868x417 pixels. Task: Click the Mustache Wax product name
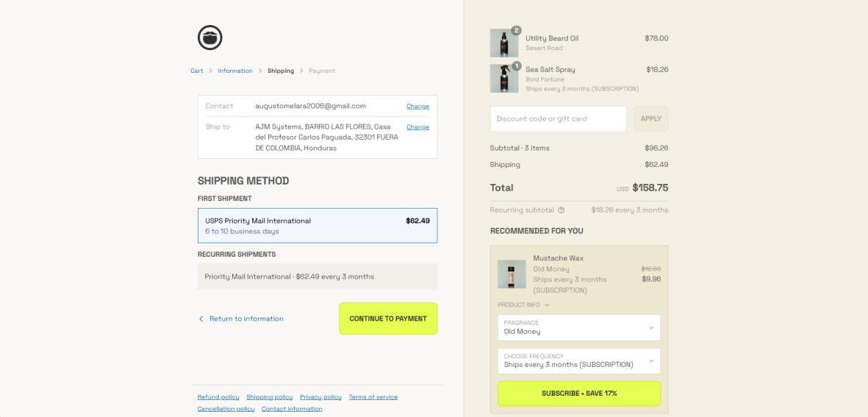(558, 258)
